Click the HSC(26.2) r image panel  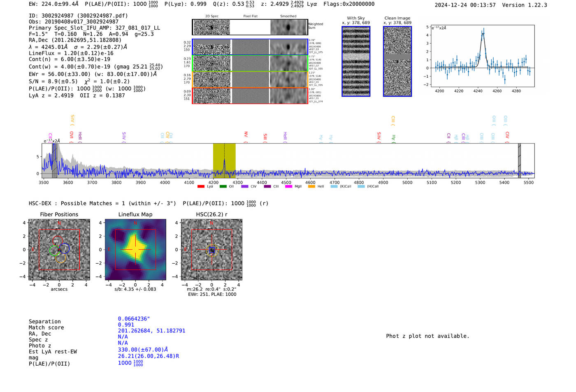pyautogui.click(x=211, y=250)
